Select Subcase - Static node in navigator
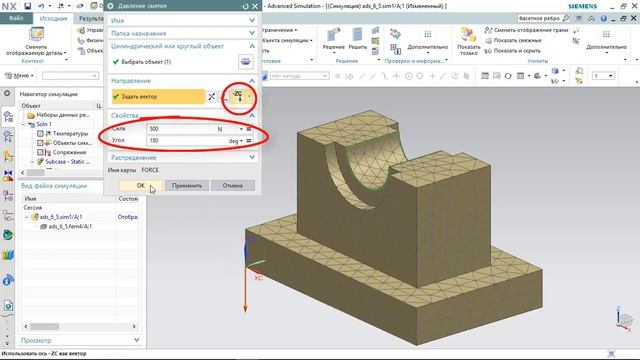The height and width of the screenshot is (360, 640). 67,162
